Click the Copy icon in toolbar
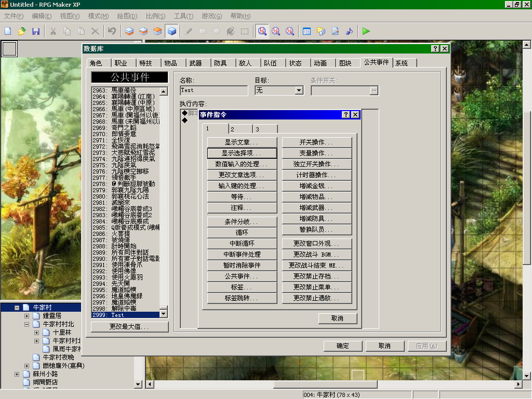 (67, 31)
